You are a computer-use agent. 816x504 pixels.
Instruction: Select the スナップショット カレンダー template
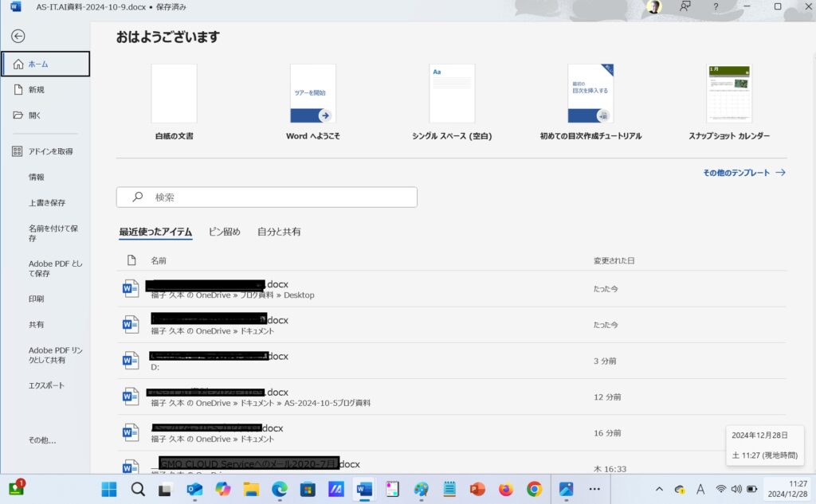point(729,102)
